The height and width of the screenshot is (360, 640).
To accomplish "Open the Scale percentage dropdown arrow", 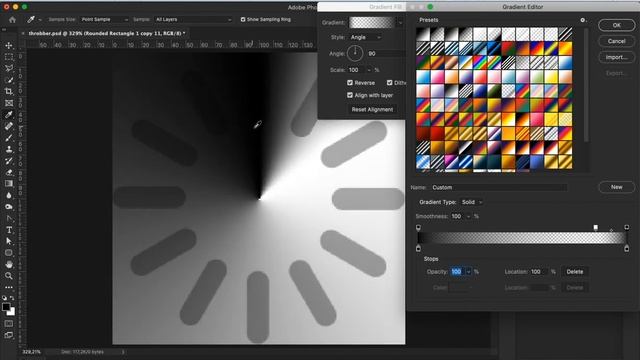I will 369,70.
